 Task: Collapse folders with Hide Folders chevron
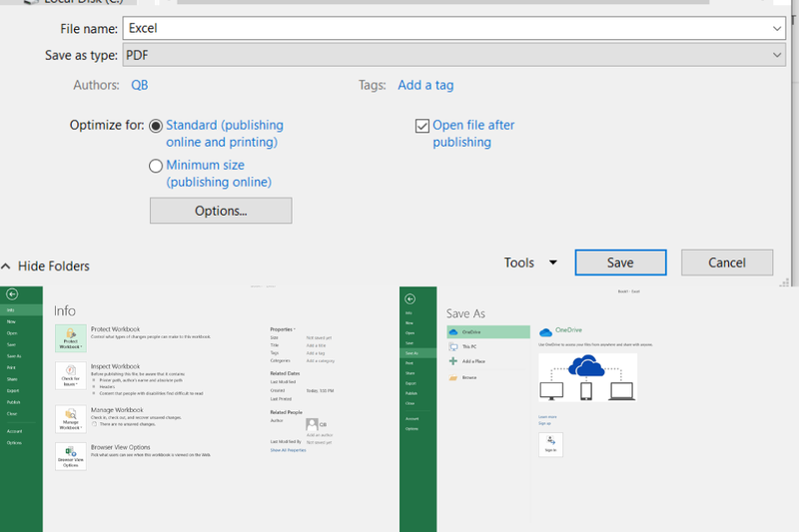point(6,266)
